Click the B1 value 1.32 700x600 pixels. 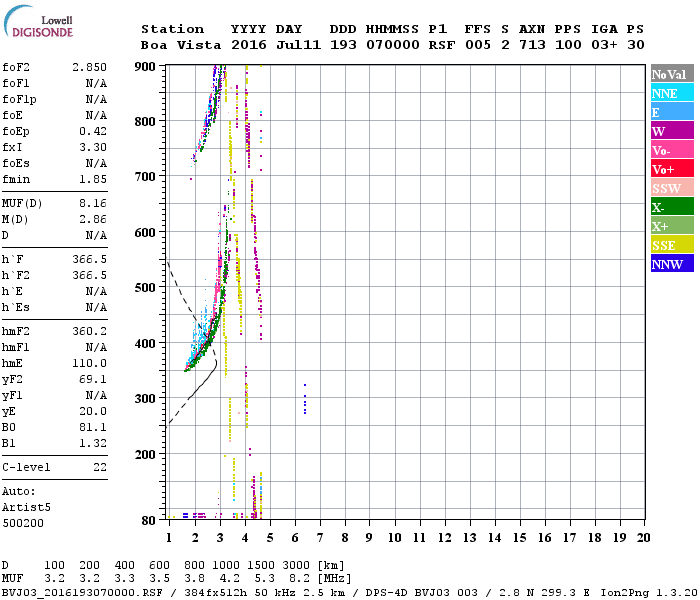93,443
